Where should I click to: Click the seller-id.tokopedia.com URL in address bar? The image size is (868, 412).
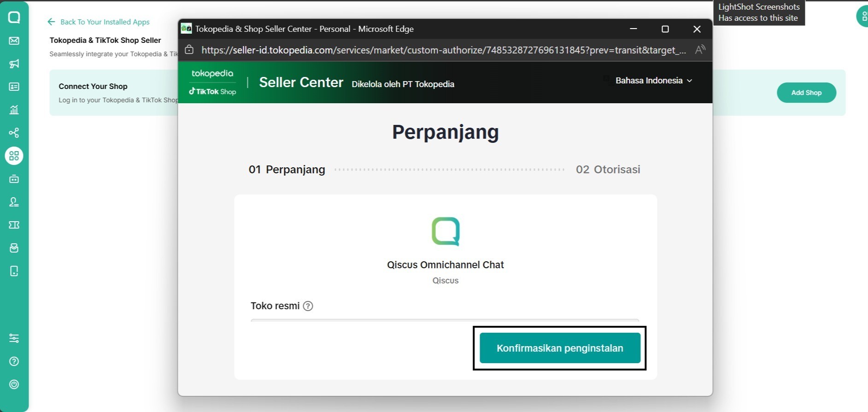click(444, 50)
